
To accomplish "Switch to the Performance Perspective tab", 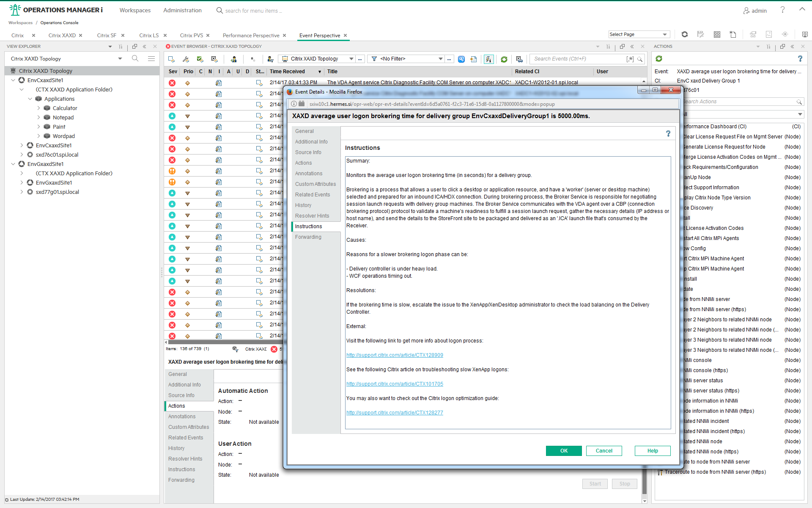I will pos(251,36).
